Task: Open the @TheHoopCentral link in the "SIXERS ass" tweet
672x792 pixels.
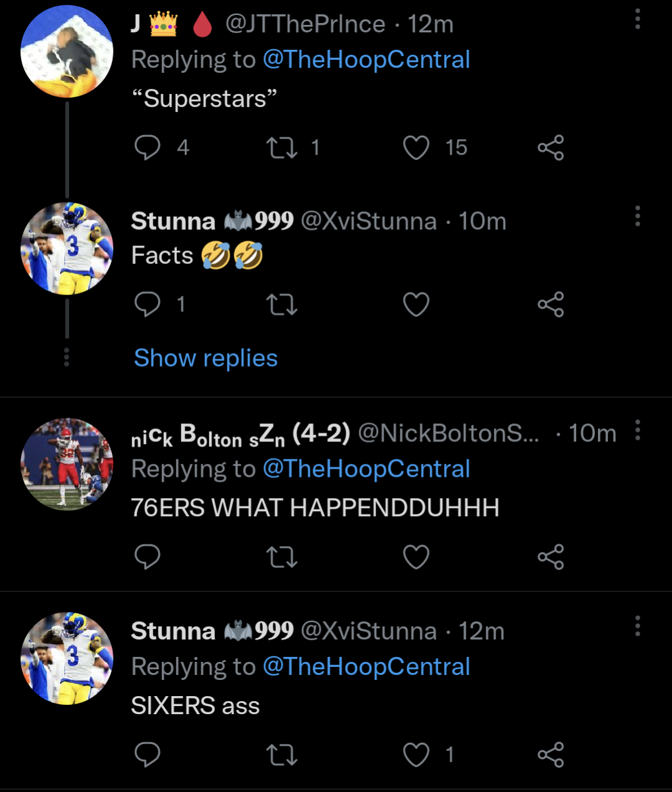Action: point(366,666)
